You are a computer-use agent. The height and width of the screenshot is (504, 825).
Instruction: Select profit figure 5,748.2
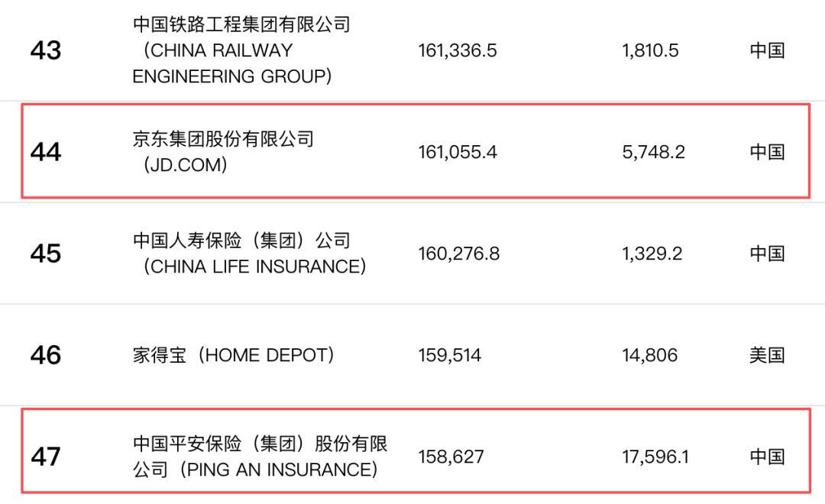pos(653,152)
